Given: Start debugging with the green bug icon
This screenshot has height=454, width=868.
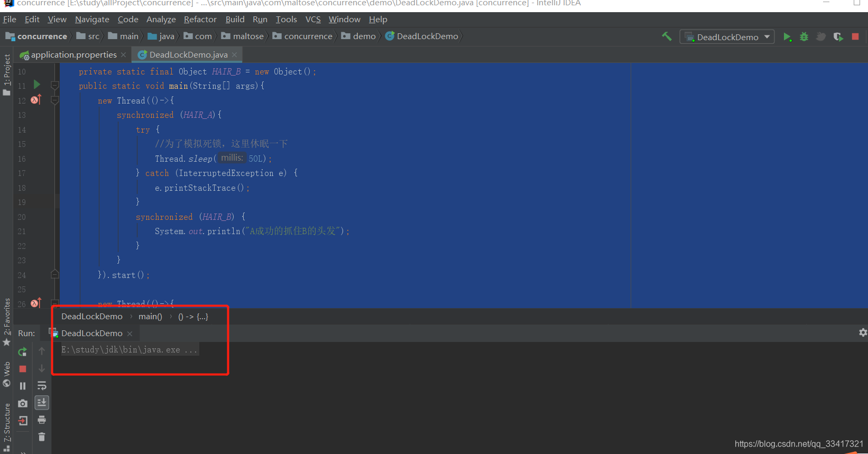Looking at the screenshot, I should 804,37.
